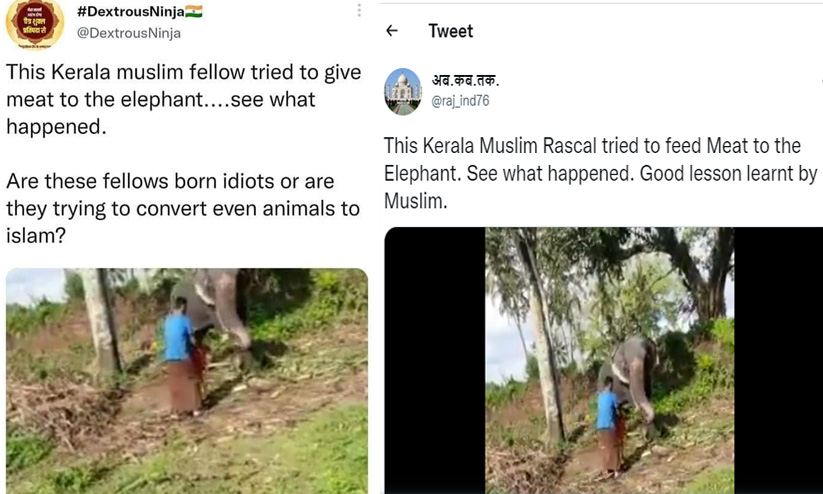823x494 pixels.
Task: Open the Taj Mahal profile picture
Action: pos(403,91)
